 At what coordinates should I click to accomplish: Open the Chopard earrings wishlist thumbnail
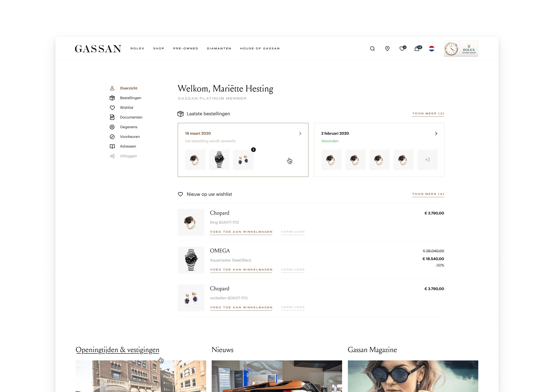point(191,298)
